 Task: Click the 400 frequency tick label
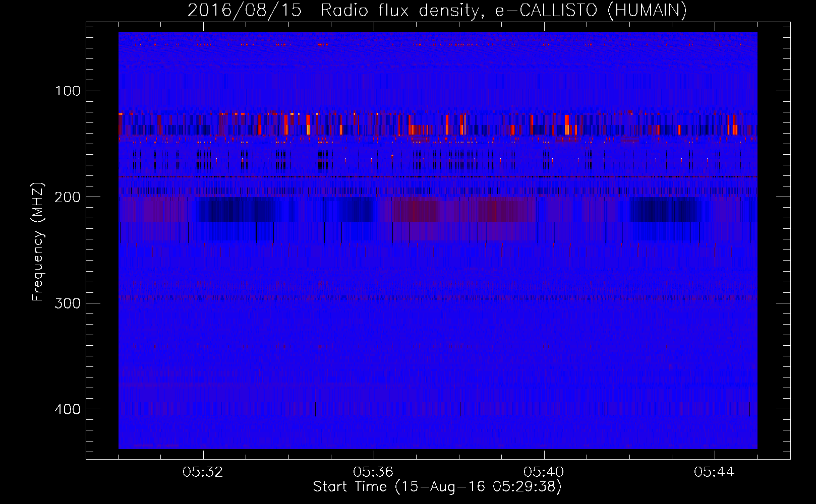pos(68,409)
